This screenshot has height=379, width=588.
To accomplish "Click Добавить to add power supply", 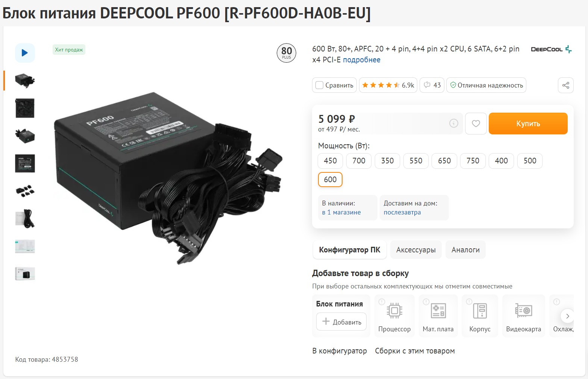I will tap(341, 322).
